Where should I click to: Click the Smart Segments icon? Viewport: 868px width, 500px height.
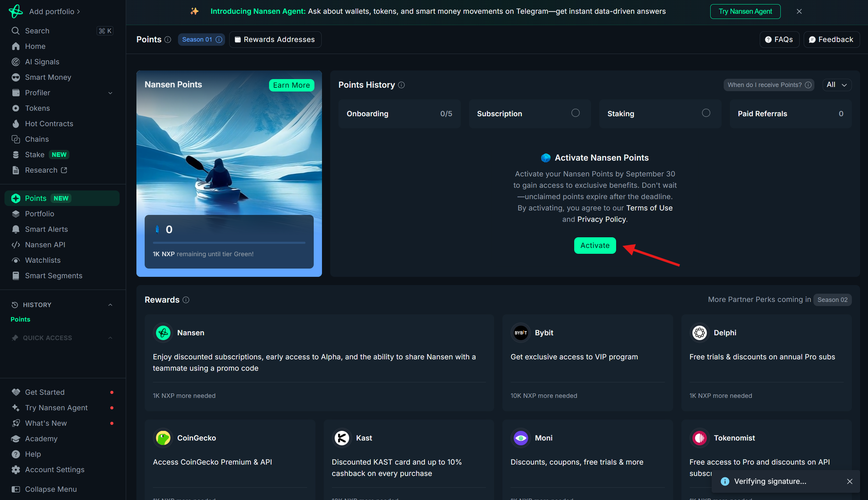pos(15,275)
